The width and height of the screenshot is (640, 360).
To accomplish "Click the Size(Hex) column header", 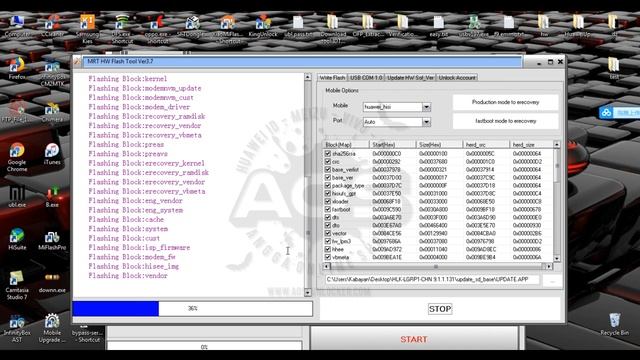I will click(440, 145).
